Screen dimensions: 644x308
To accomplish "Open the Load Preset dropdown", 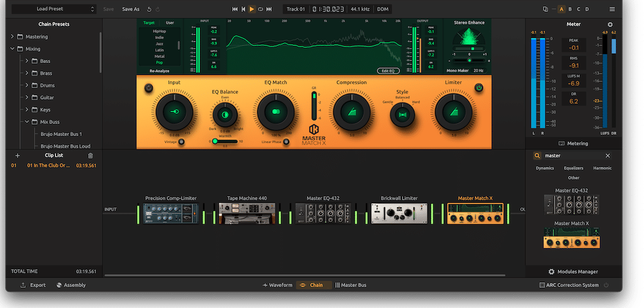I will pyautogui.click(x=53, y=9).
